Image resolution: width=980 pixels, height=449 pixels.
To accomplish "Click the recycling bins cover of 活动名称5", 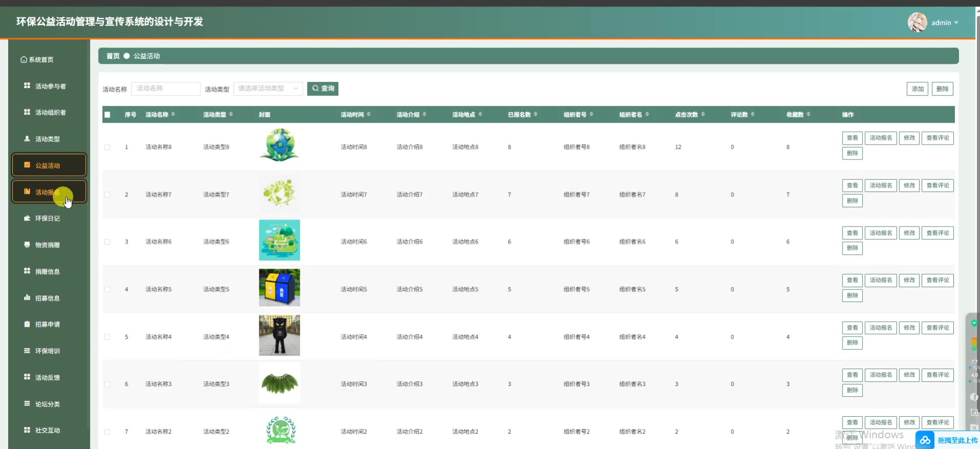I will point(279,288).
